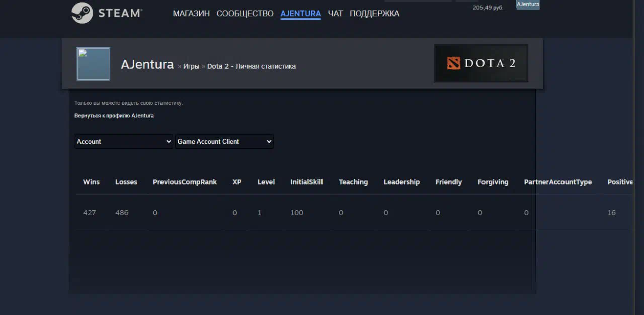Viewport: 644px width, 315px height.
Task: Click the Level value 1
Action: (x=259, y=213)
